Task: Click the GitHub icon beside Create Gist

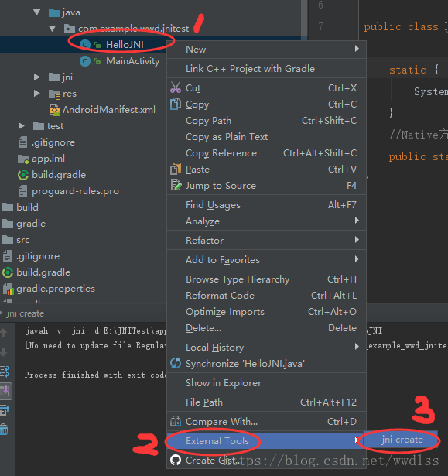Action: point(176,460)
